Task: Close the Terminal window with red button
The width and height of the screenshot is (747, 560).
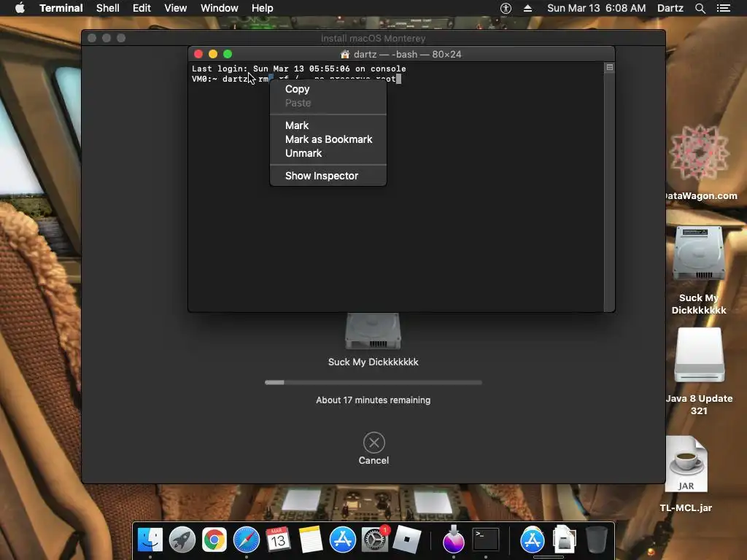Action: pos(198,54)
